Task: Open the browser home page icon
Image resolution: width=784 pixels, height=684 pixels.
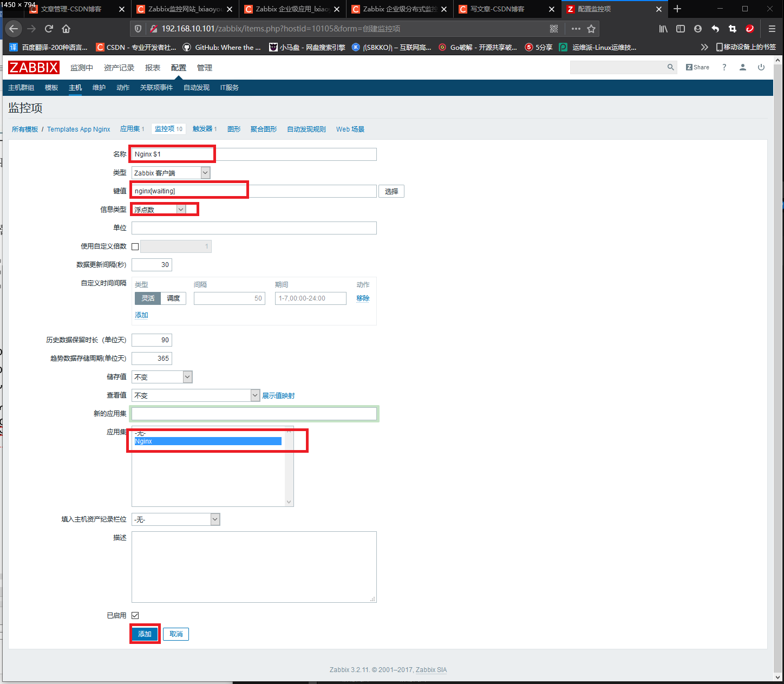Action: point(66,29)
